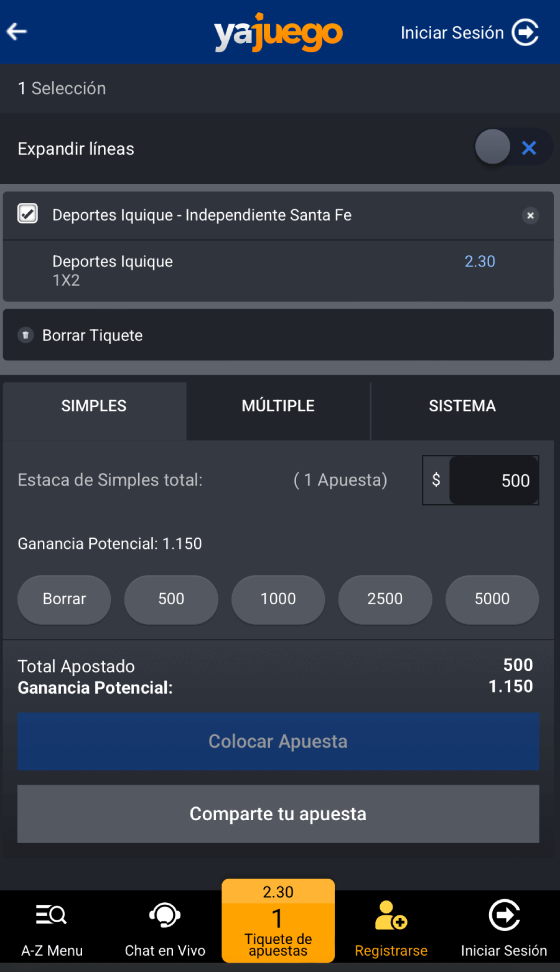Tap the header login arrow icon

pyautogui.click(x=525, y=32)
